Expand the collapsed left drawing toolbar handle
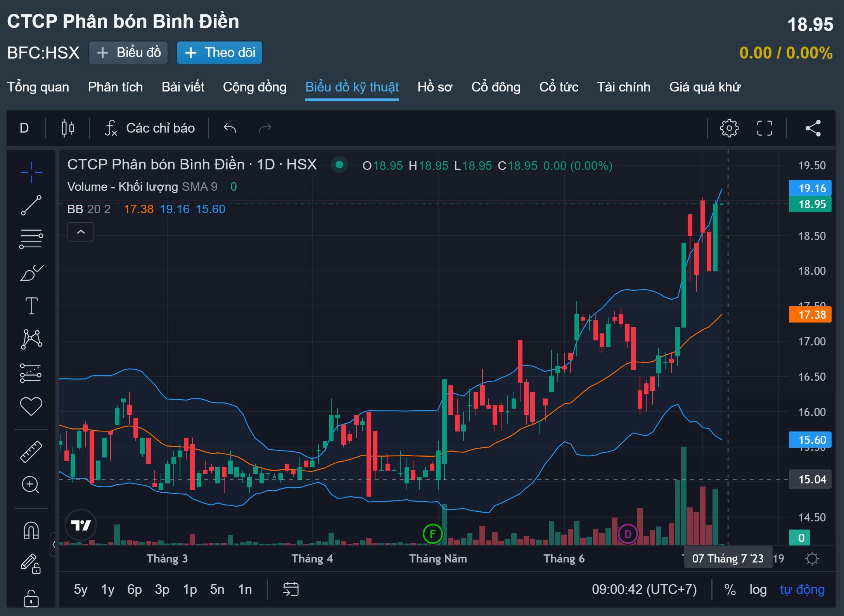Image resolution: width=844 pixels, height=616 pixels. [x=54, y=544]
